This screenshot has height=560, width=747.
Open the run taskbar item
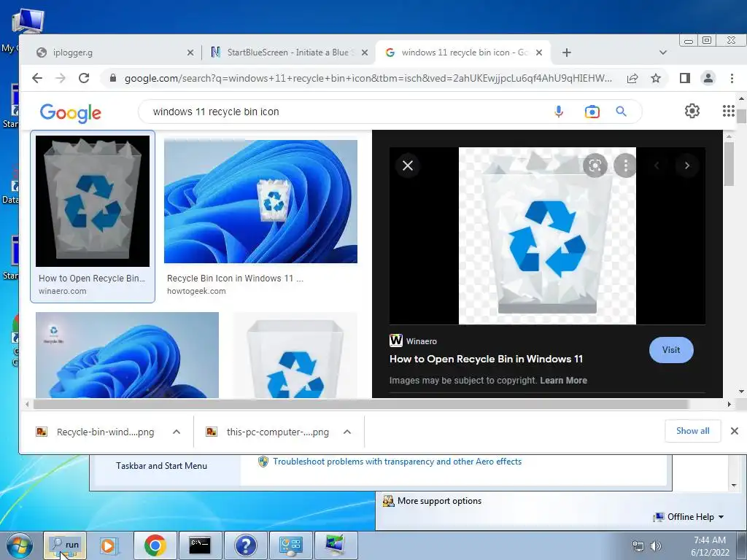pos(65,545)
